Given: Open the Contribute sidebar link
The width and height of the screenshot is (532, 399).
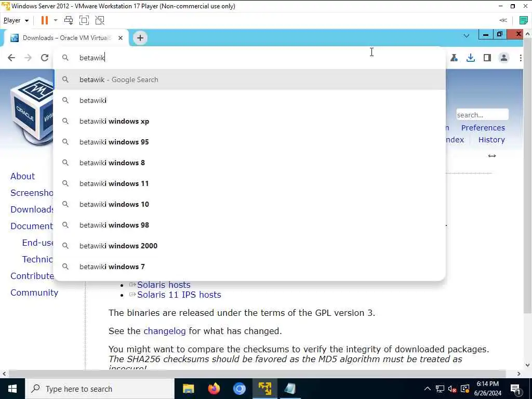Looking at the screenshot, I should coord(32,276).
